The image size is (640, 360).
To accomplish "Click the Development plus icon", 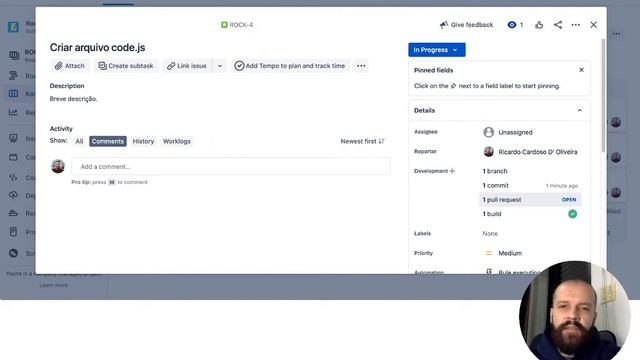I will point(452,171).
